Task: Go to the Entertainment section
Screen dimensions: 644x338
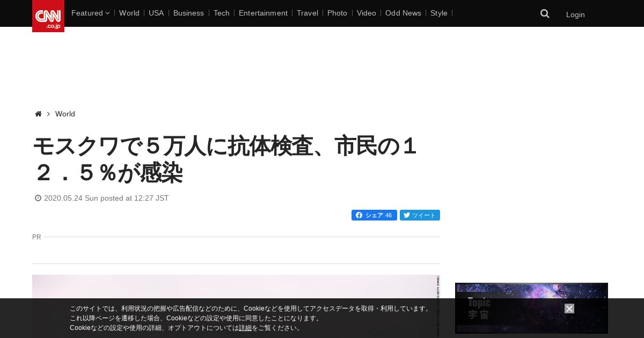Action: click(263, 13)
